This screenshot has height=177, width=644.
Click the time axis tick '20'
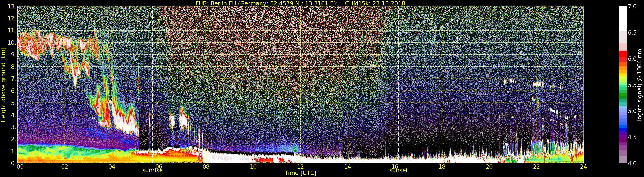tap(489, 166)
